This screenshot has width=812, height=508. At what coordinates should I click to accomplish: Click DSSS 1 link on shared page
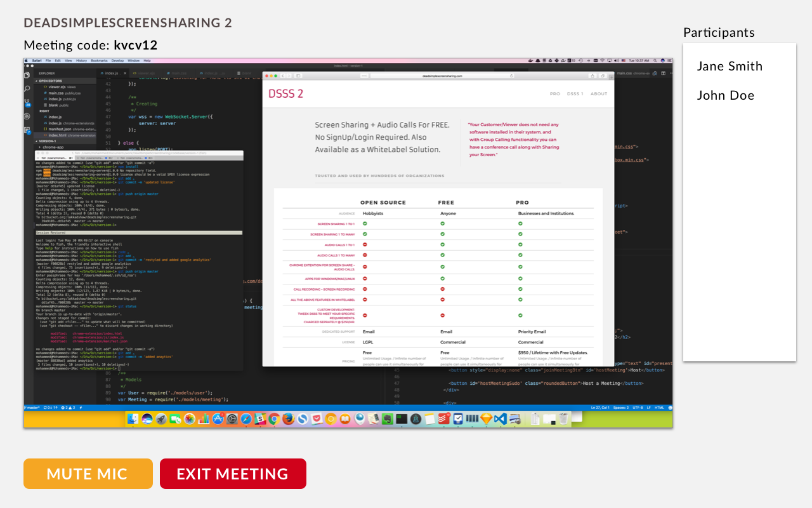tap(575, 94)
